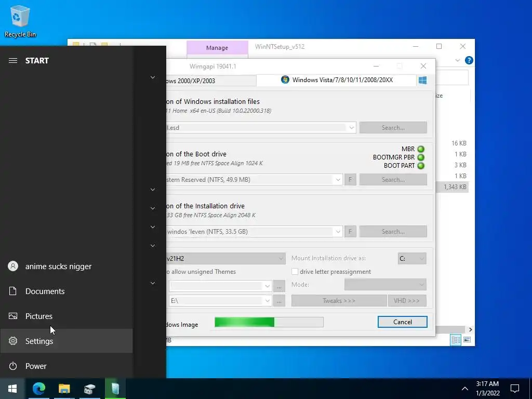Open Explorer's blue Help question mark icon
The image size is (532, 399).
tap(469, 60)
